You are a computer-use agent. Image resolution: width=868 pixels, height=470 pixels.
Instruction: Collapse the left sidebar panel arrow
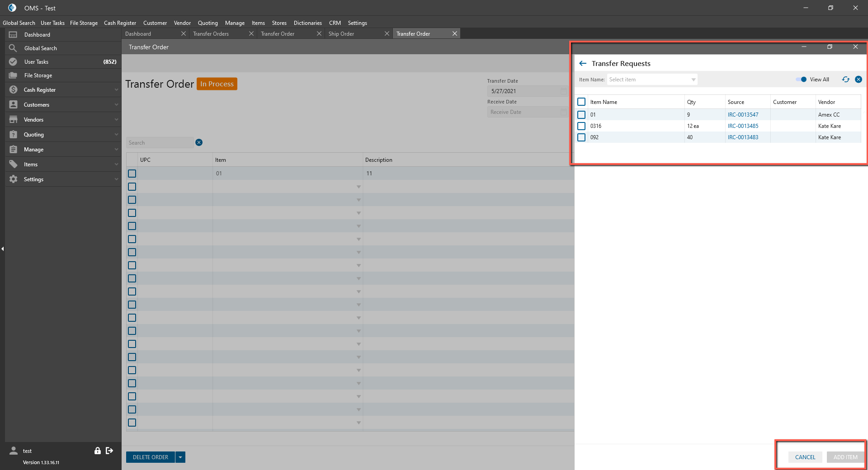tap(2, 249)
